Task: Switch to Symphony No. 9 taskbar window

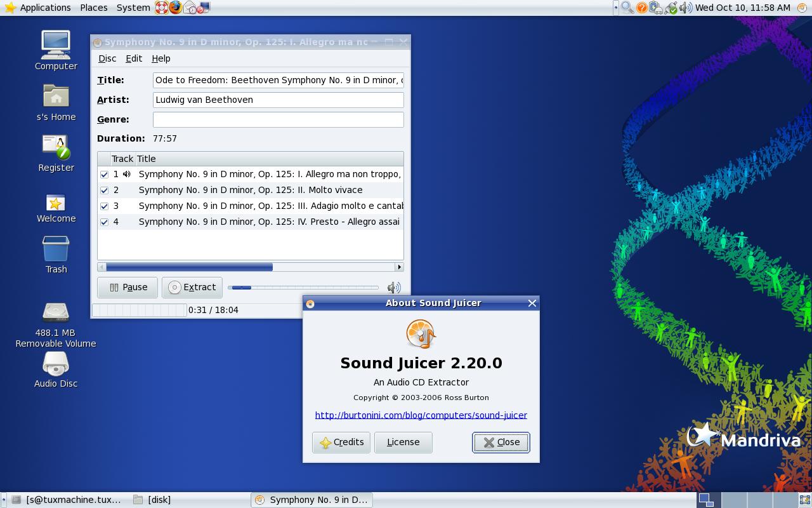Action: (x=311, y=500)
